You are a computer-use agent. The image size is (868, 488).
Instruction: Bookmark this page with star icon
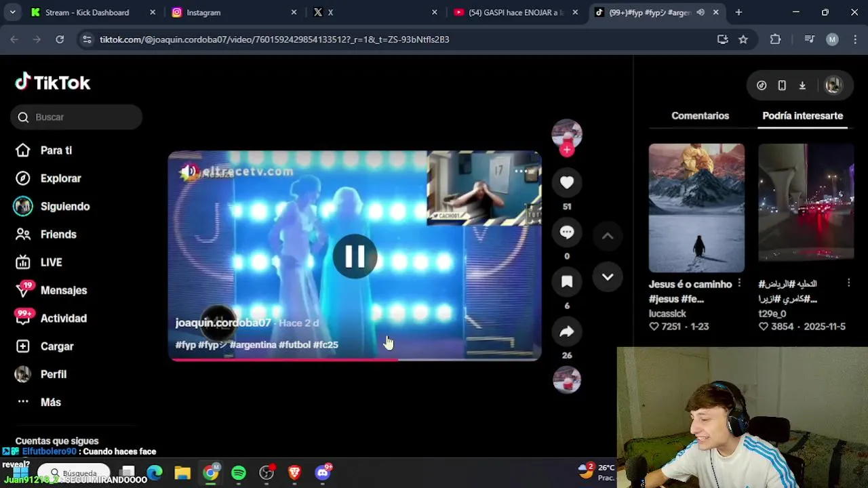point(743,39)
